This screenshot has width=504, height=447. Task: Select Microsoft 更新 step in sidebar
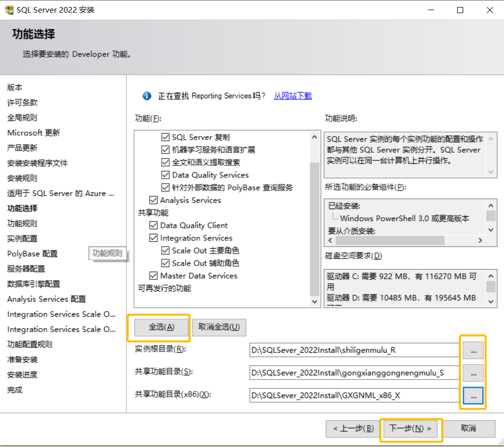tap(34, 133)
